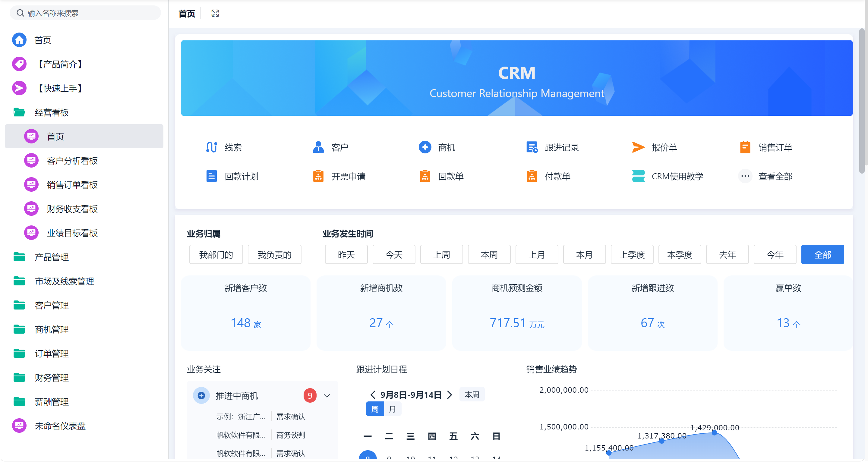Open the CRM使用教学 icon
The width and height of the screenshot is (868, 462).
click(x=638, y=176)
